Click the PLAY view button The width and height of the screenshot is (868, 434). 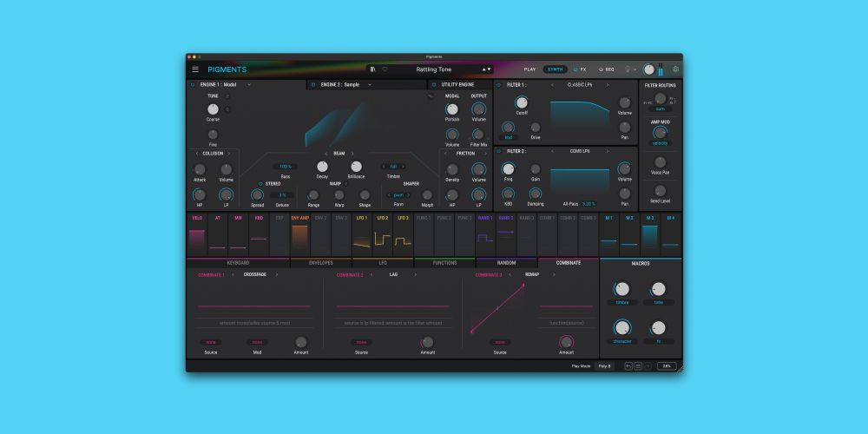pos(529,69)
